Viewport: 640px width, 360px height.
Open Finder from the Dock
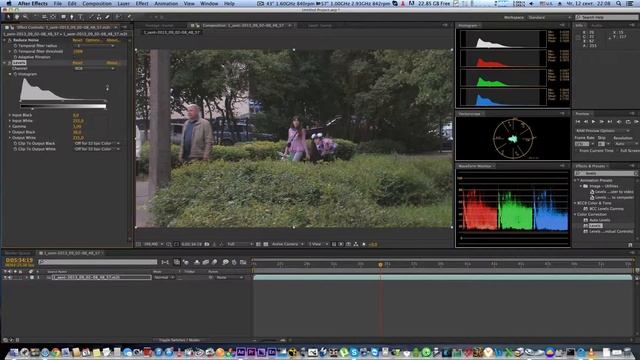tap(13, 352)
